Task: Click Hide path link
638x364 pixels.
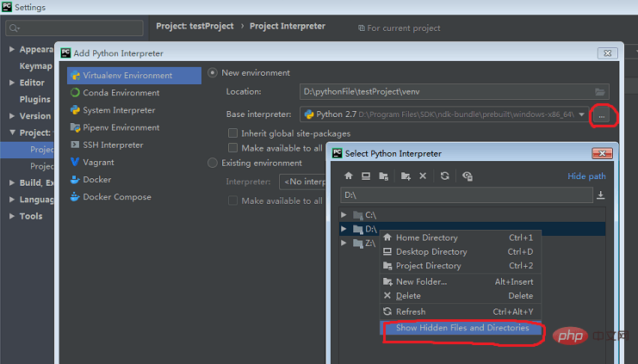Action: pyautogui.click(x=586, y=176)
